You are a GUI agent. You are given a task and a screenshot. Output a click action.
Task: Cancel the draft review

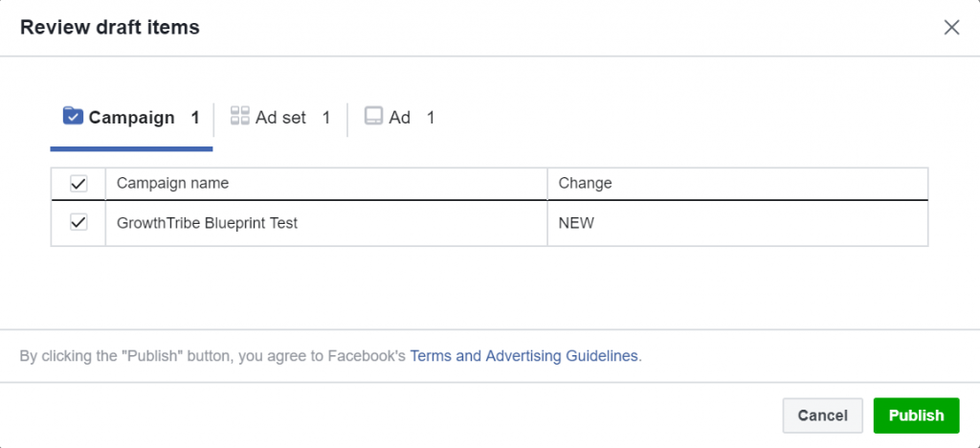tap(822, 415)
